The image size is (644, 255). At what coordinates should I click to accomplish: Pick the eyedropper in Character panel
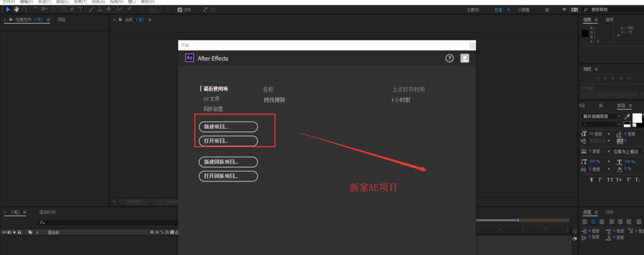(627, 117)
